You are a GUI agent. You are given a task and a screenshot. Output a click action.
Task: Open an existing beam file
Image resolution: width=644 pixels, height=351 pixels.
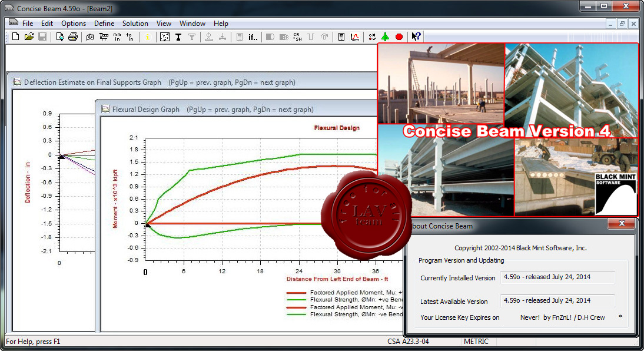[x=29, y=37]
